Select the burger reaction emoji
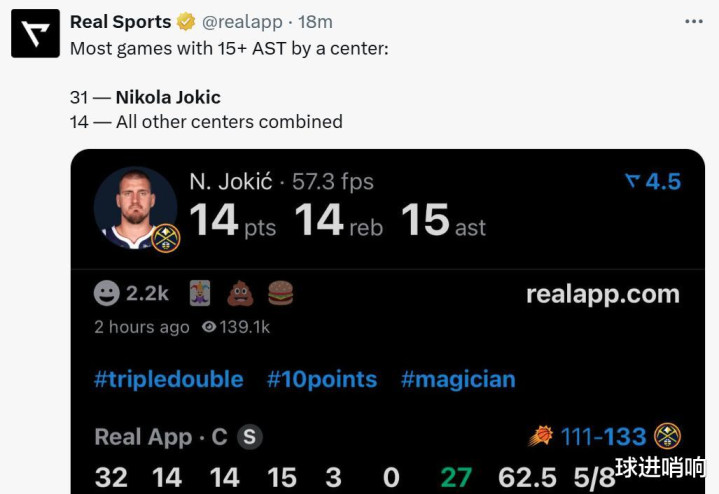 [280, 294]
